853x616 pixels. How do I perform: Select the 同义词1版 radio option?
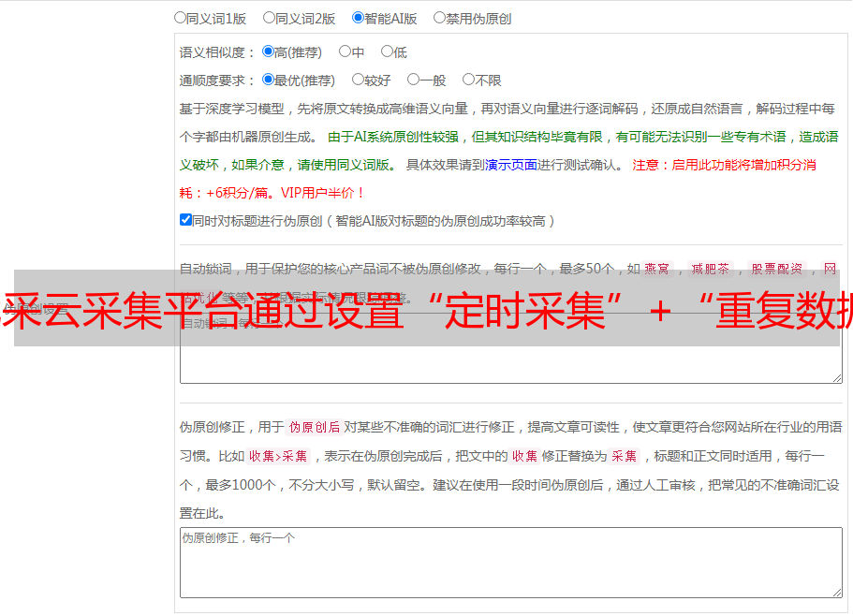coord(180,18)
